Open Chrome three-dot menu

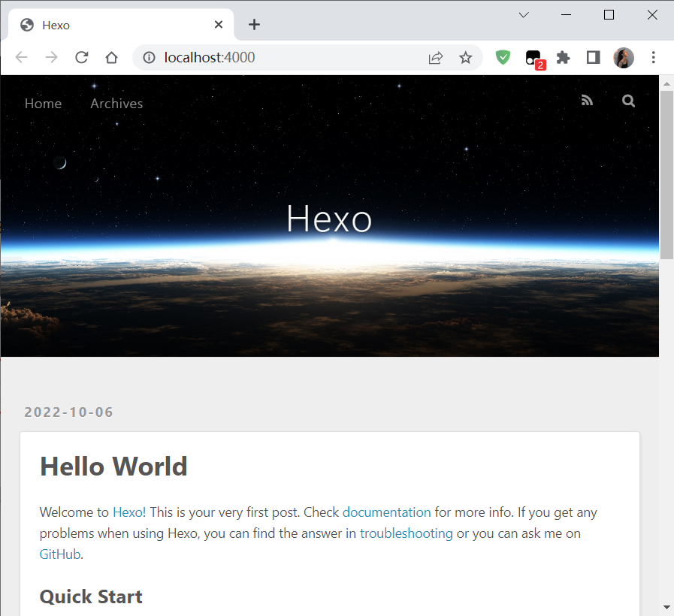[x=653, y=57]
